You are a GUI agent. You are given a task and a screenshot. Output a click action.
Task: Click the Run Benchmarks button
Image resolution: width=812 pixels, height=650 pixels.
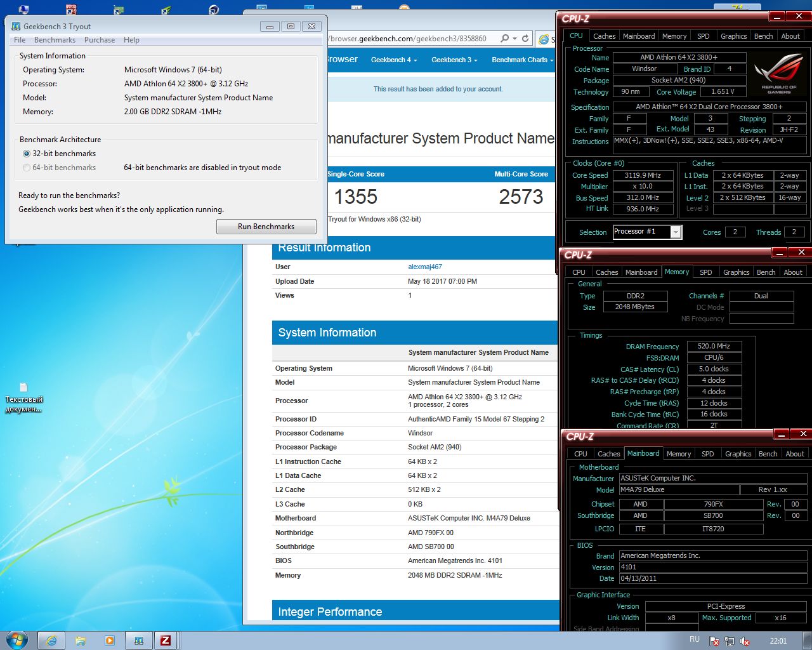(x=266, y=227)
